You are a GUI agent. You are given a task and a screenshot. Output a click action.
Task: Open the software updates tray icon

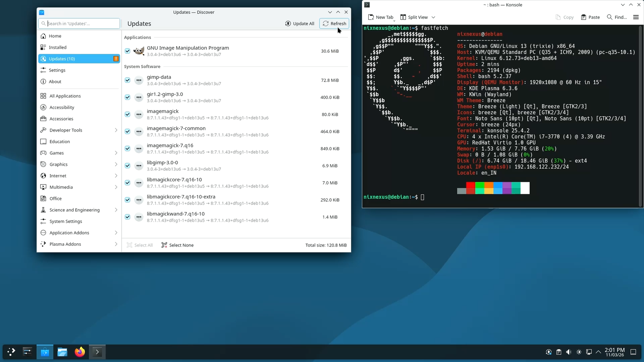[x=548, y=352]
